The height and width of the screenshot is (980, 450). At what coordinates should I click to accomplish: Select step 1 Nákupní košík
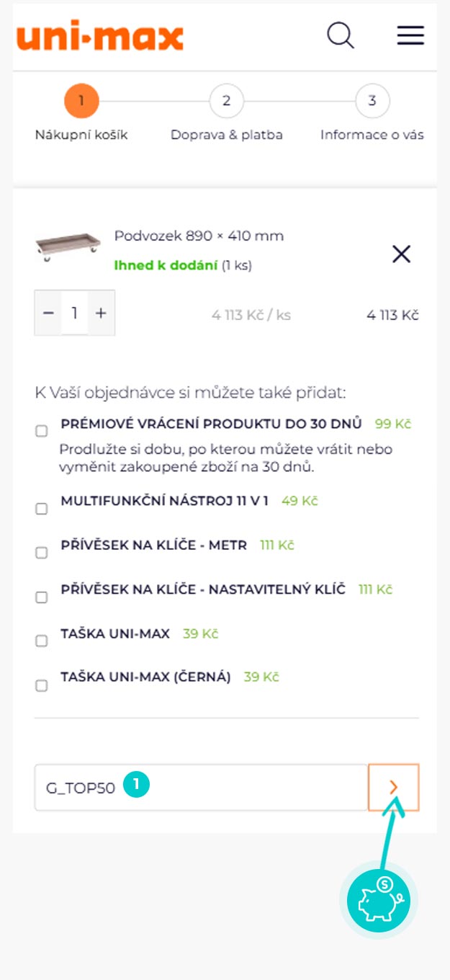pyautogui.click(x=81, y=102)
